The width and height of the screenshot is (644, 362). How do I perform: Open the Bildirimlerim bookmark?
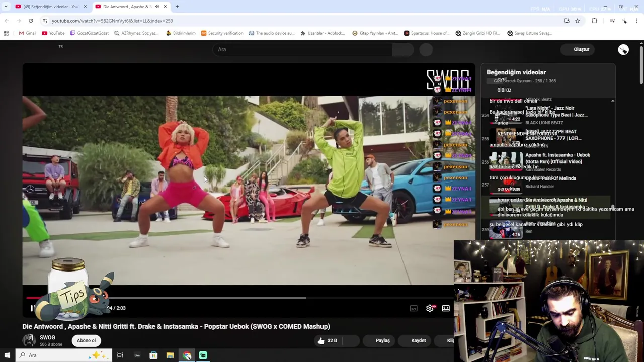click(x=181, y=33)
